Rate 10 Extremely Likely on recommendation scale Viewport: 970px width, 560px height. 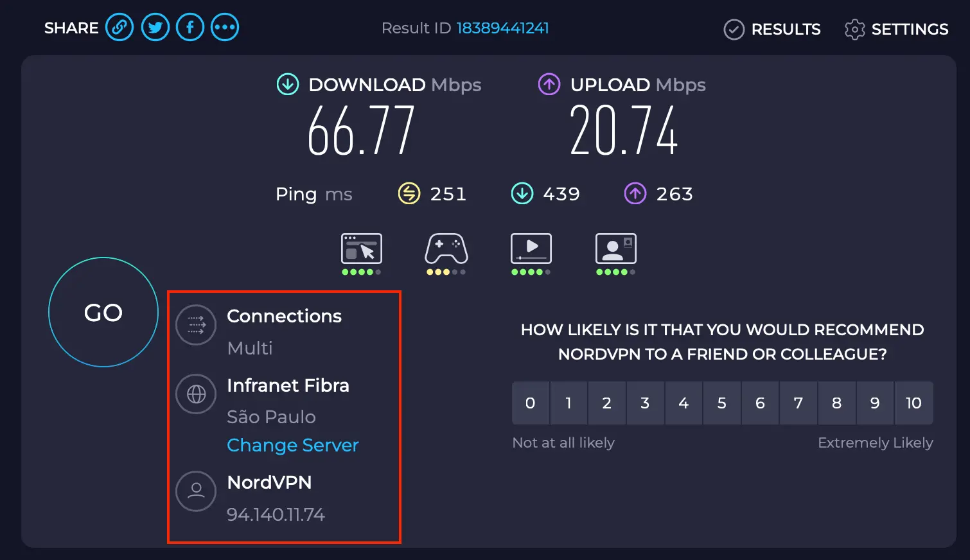tap(913, 403)
